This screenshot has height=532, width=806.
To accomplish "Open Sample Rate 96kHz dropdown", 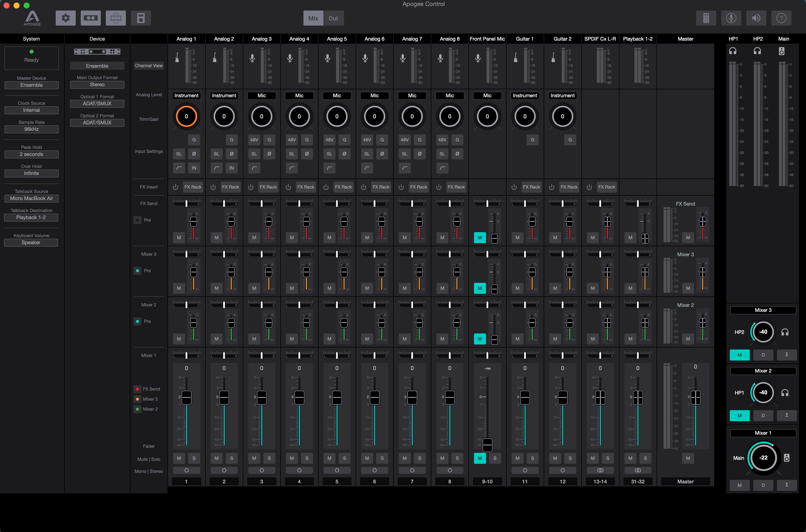I will coord(31,129).
